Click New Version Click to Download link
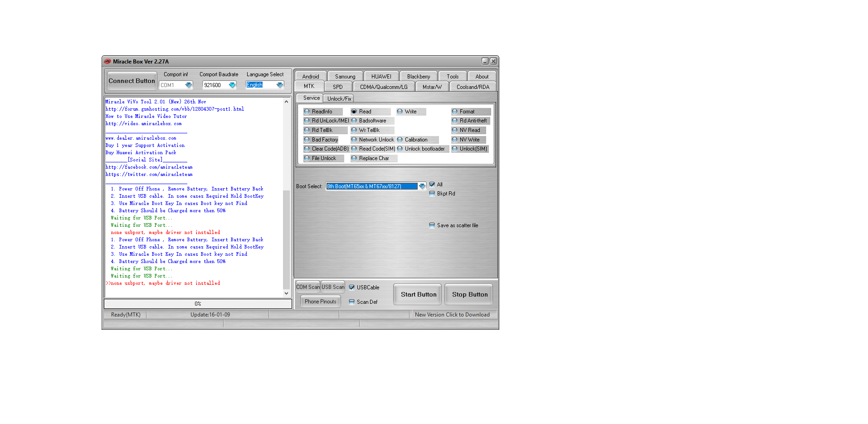 tap(452, 315)
